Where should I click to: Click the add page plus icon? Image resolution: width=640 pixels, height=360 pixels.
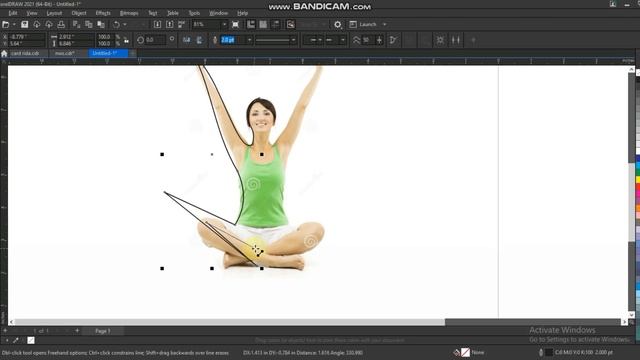[77, 331]
